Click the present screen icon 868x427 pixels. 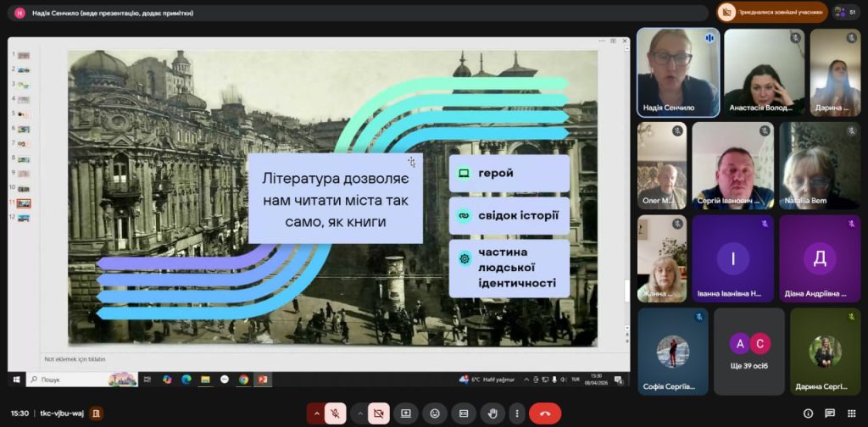point(406,413)
